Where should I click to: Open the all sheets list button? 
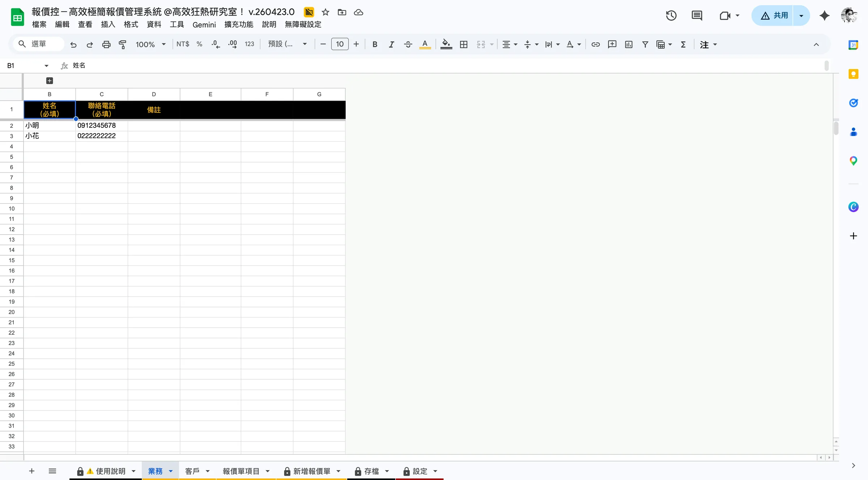tap(52, 471)
